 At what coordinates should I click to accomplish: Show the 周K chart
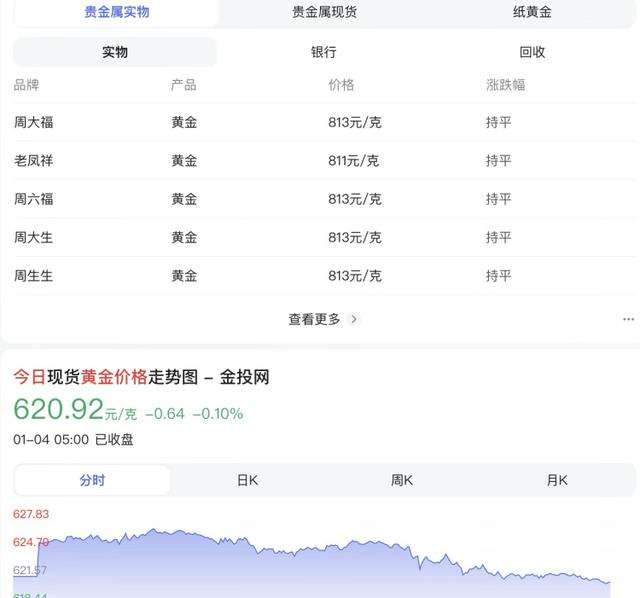(x=402, y=480)
